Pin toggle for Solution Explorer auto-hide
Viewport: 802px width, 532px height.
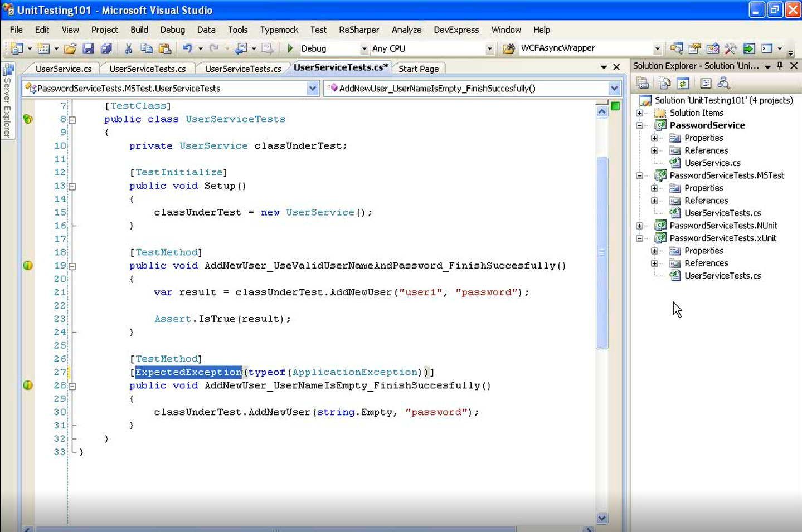tap(780, 66)
